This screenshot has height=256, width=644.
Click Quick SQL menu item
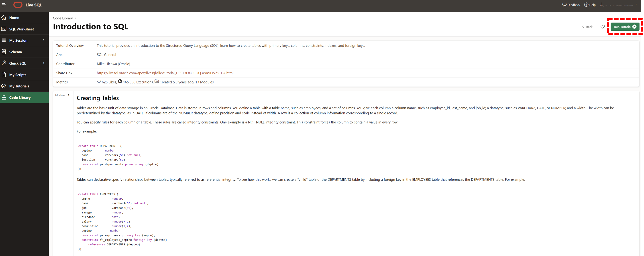18,63
